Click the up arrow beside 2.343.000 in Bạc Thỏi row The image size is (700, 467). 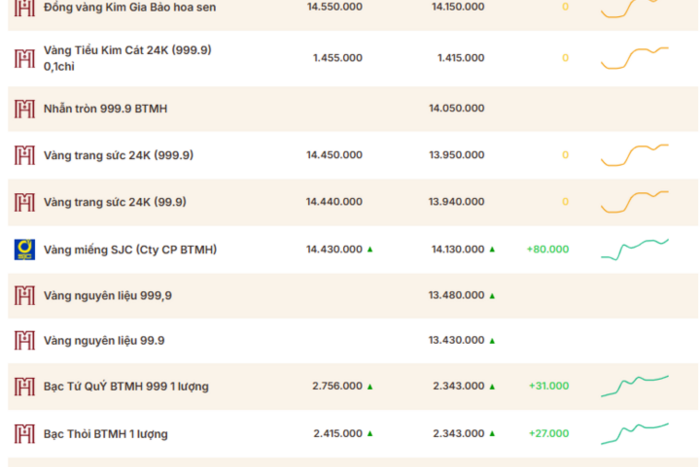click(x=492, y=433)
